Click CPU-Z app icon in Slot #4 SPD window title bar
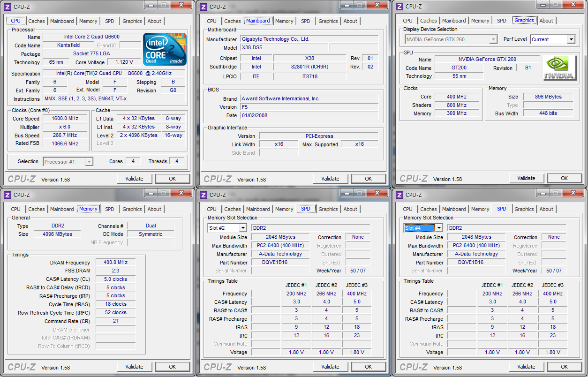Screen dimensions: 588x377 pos(400,195)
